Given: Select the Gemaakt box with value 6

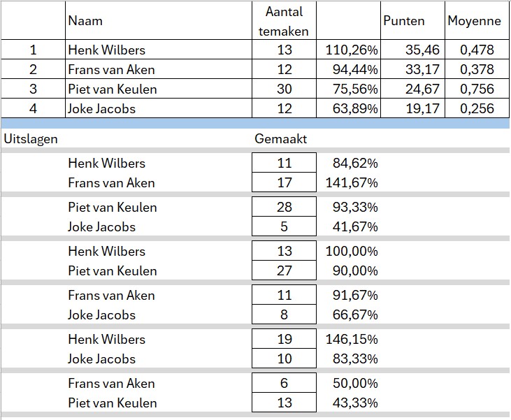Looking at the screenshot, I should click(284, 383).
